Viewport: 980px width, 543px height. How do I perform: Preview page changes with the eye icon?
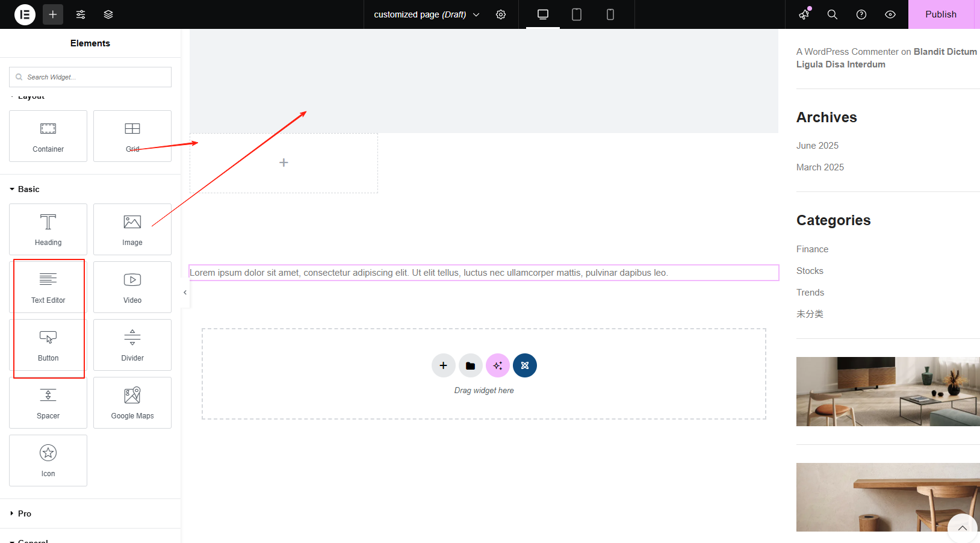(x=890, y=14)
